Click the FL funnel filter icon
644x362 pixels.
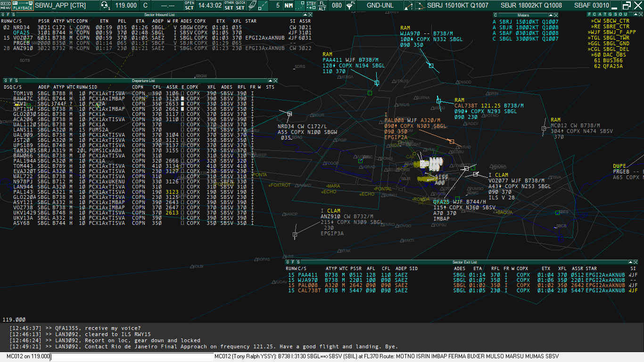[350, 5]
